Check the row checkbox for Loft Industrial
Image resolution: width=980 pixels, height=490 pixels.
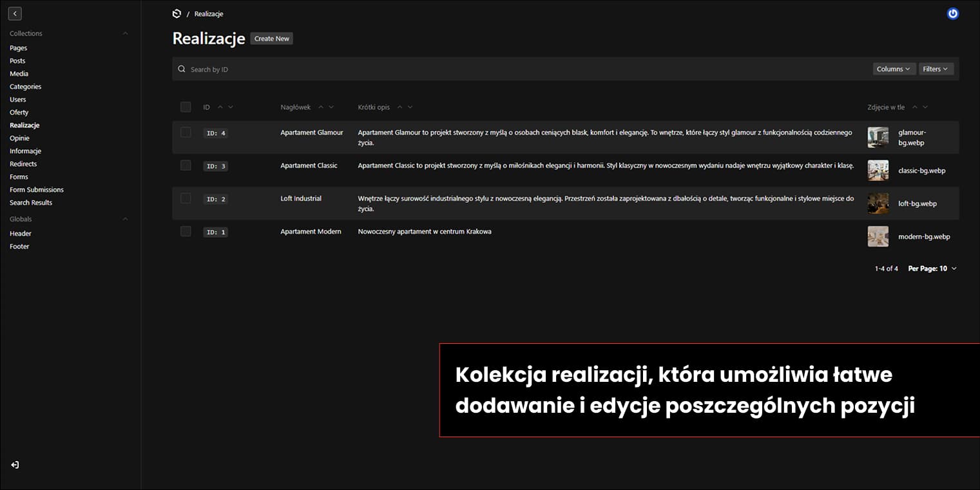pos(186,198)
